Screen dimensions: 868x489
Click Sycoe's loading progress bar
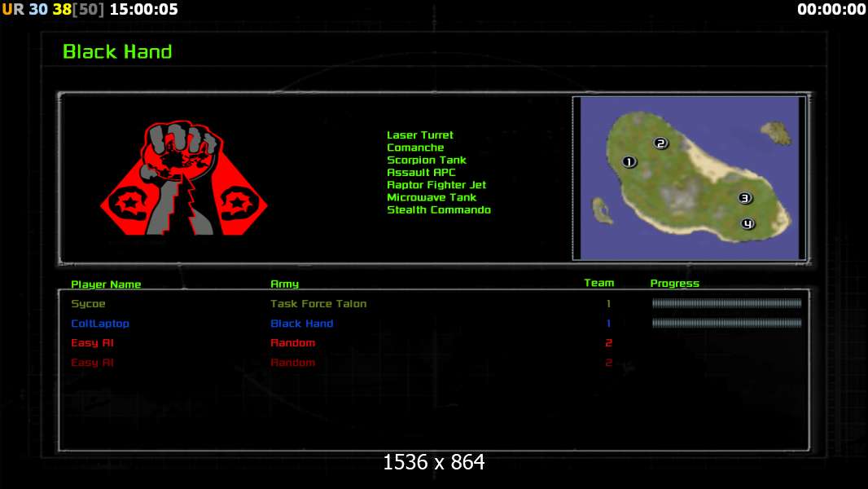pos(726,303)
